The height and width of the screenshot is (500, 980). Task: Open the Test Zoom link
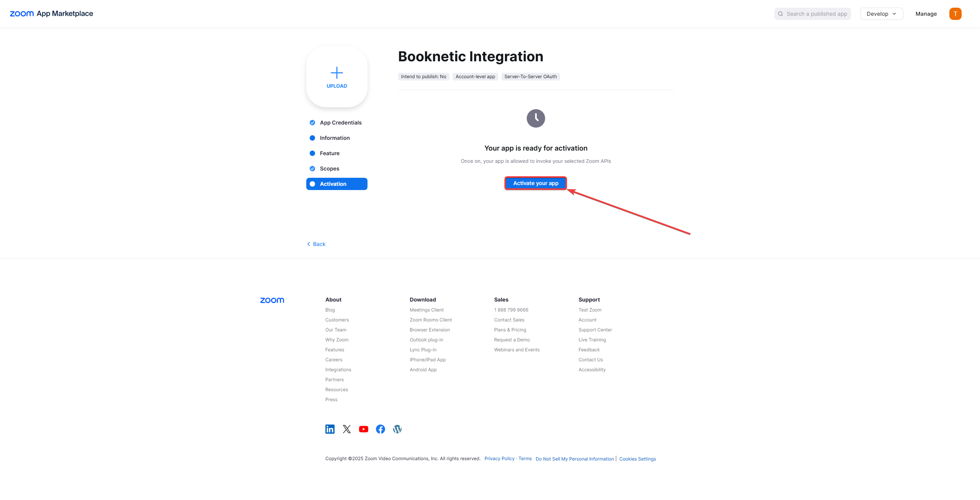pos(590,310)
